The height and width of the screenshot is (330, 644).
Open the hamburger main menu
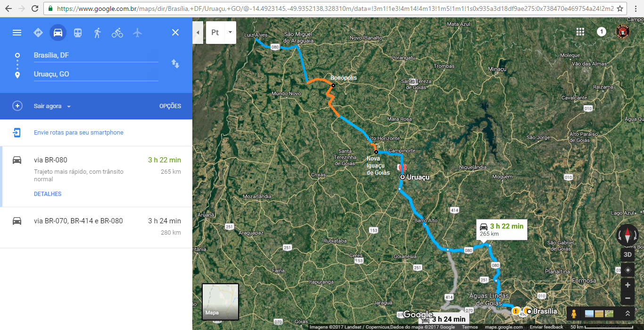[x=17, y=33]
